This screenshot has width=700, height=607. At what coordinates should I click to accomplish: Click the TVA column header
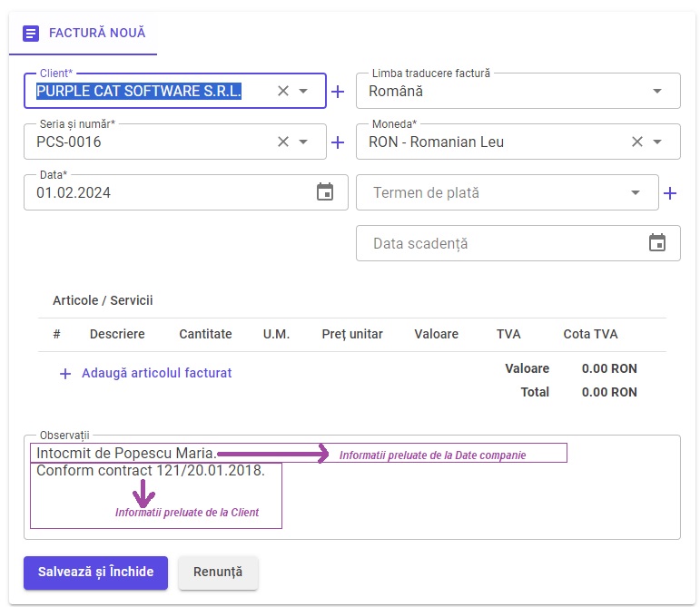508,334
